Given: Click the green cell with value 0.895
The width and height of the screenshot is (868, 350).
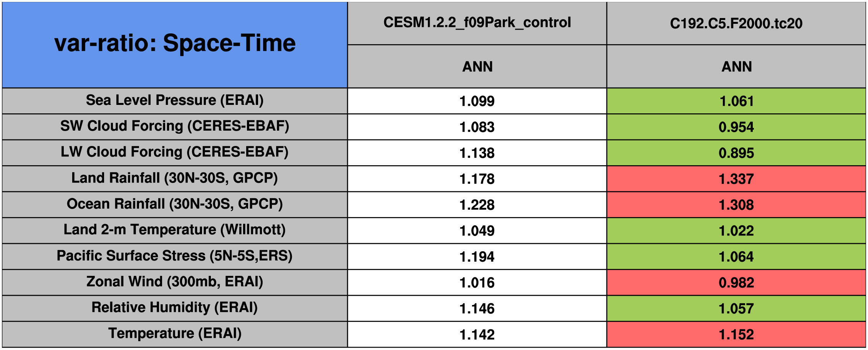Looking at the screenshot, I should click(736, 153).
